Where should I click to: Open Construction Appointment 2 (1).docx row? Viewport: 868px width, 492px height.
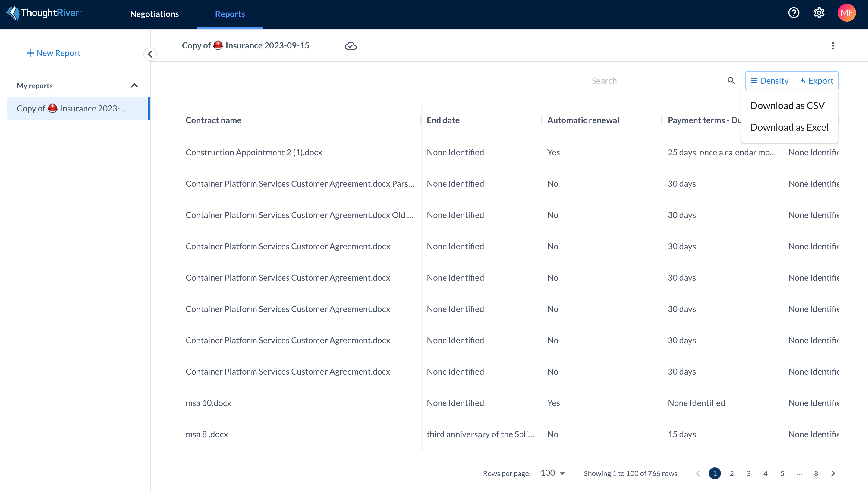pyautogui.click(x=253, y=152)
